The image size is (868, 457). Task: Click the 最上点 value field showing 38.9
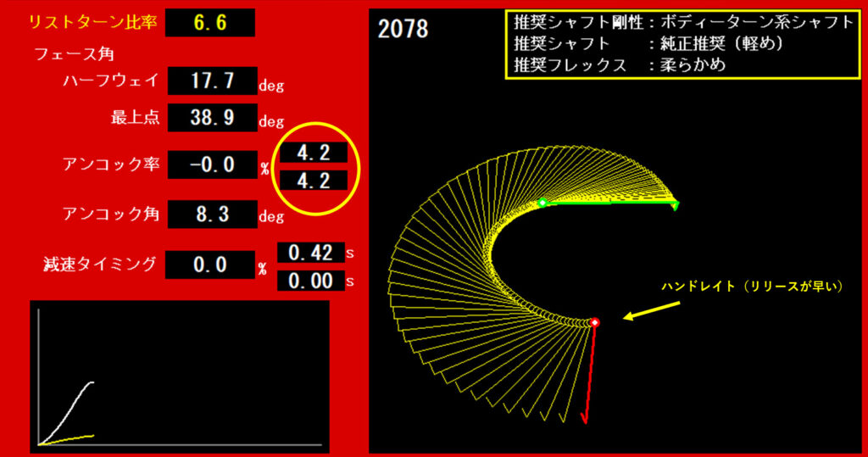tap(212, 118)
